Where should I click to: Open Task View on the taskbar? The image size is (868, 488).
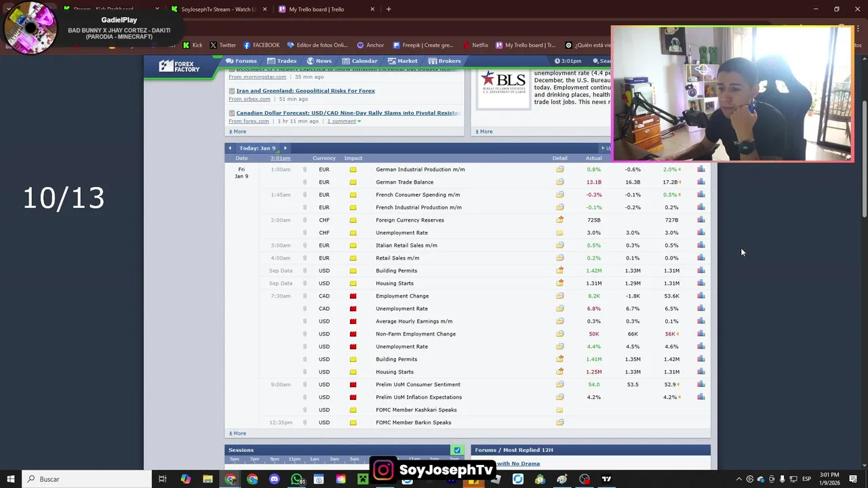point(163,479)
